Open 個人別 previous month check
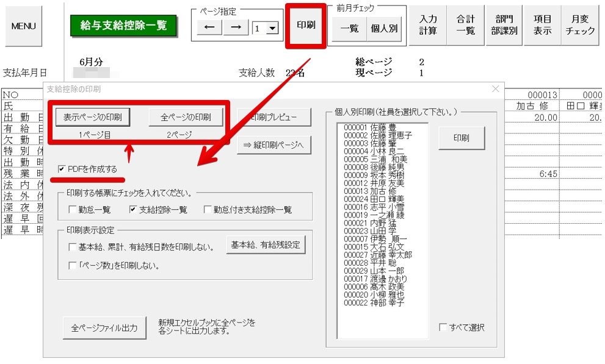The width and height of the screenshot is (605, 364). [x=384, y=29]
